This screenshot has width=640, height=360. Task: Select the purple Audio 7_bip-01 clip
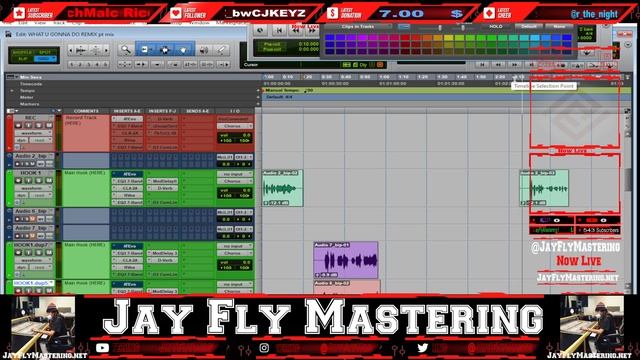coord(346,260)
